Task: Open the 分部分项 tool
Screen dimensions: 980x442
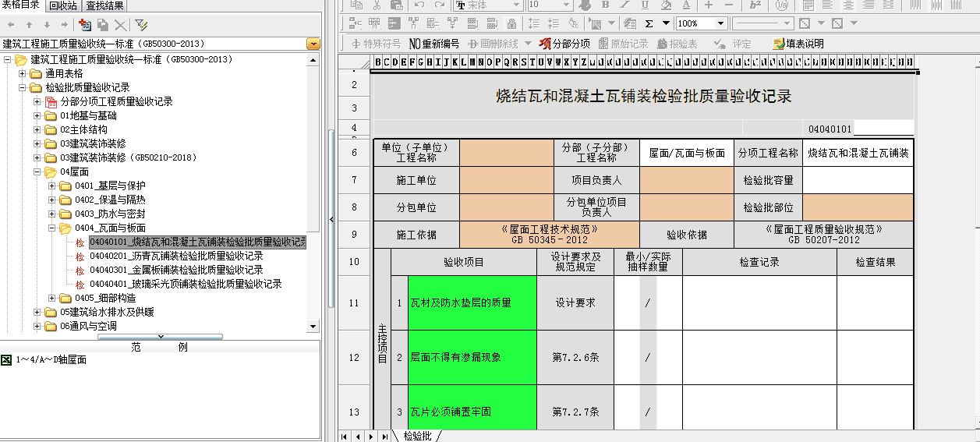Action: coord(564,44)
